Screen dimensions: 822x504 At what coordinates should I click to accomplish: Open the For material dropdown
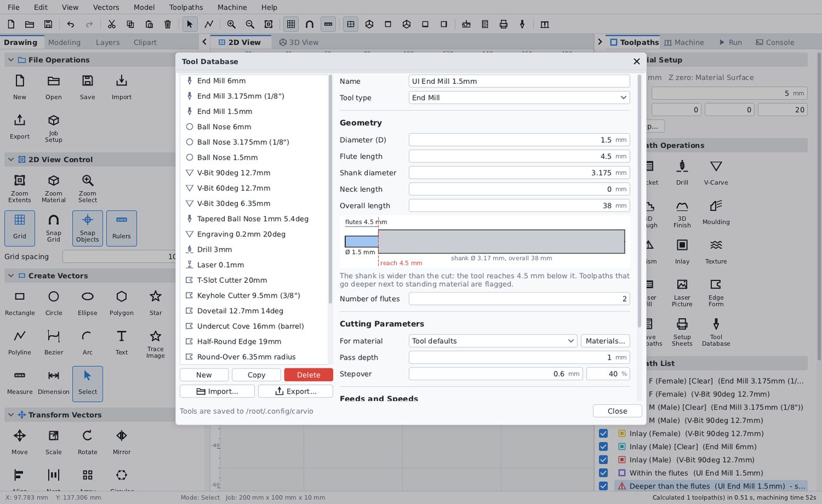click(493, 341)
